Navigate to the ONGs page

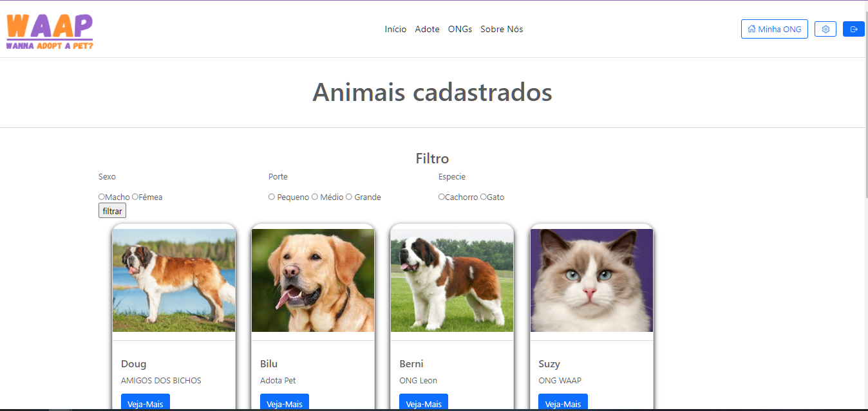pyautogui.click(x=460, y=29)
